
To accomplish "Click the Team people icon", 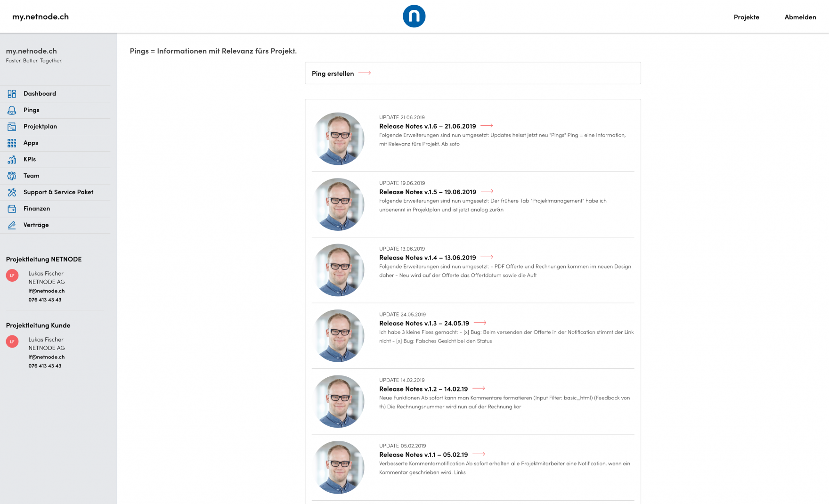I will point(12,176).
